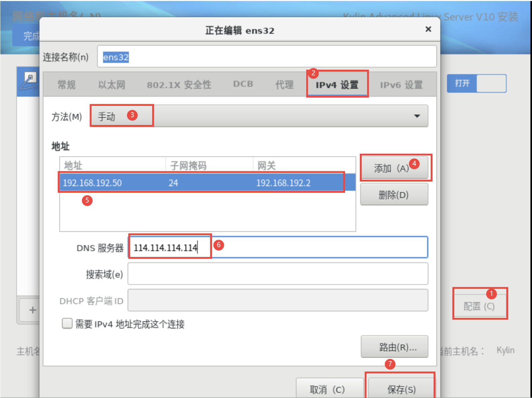532x398 pixels.
Task: Click the 子网掩码 column header
Action: click(209, 165)
